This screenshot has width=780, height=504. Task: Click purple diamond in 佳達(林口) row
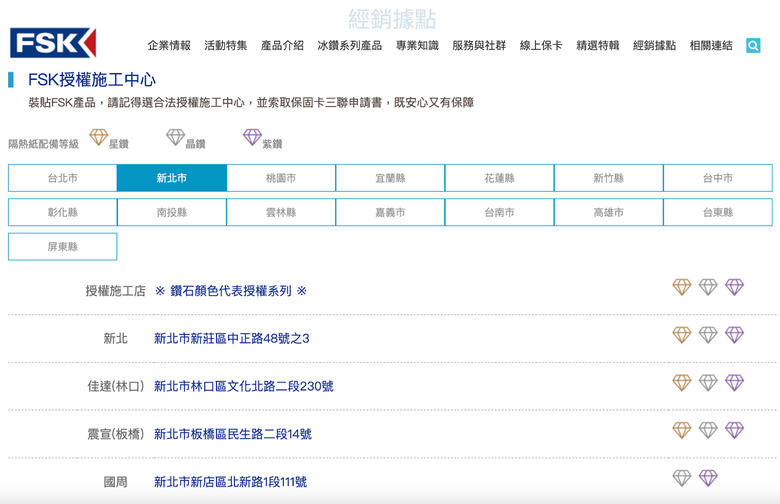734,383
